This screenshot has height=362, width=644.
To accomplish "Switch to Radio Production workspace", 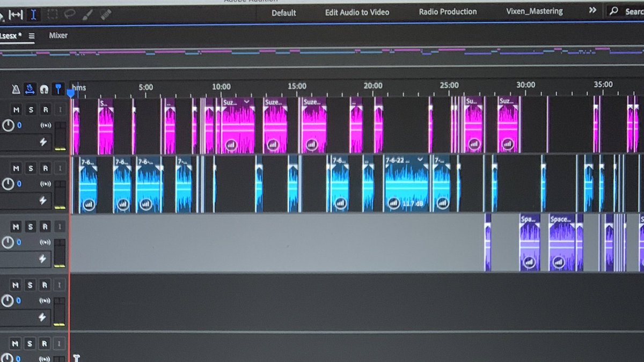I will (x=448, y=11).
